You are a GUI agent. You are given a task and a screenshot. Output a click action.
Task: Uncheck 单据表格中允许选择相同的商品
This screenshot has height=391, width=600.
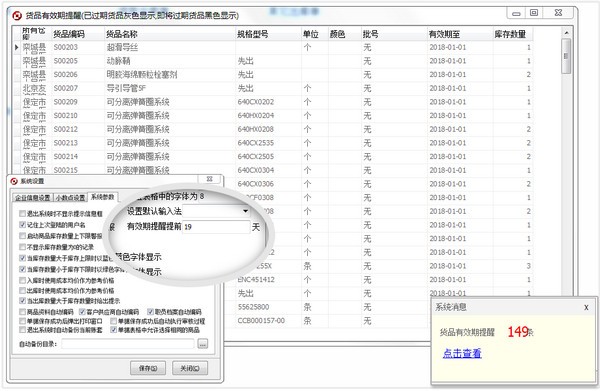click(113, 330)
